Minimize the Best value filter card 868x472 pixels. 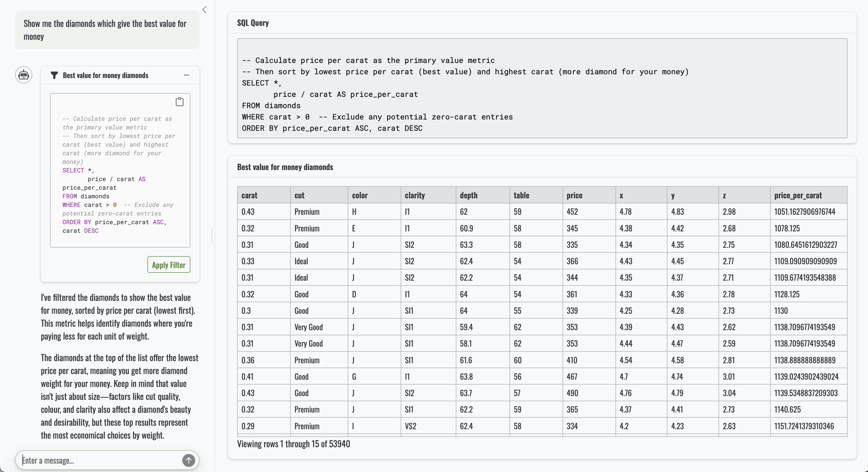tap(187, 75)
